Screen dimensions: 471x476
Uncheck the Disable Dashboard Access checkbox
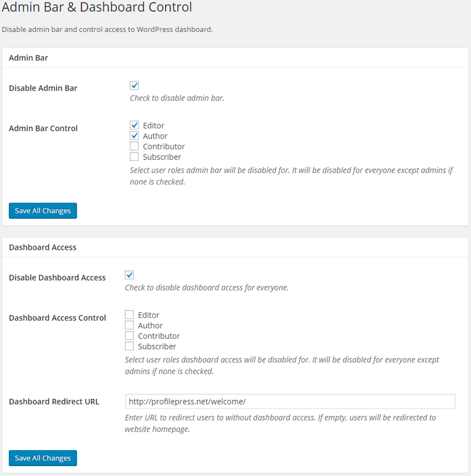129,275
